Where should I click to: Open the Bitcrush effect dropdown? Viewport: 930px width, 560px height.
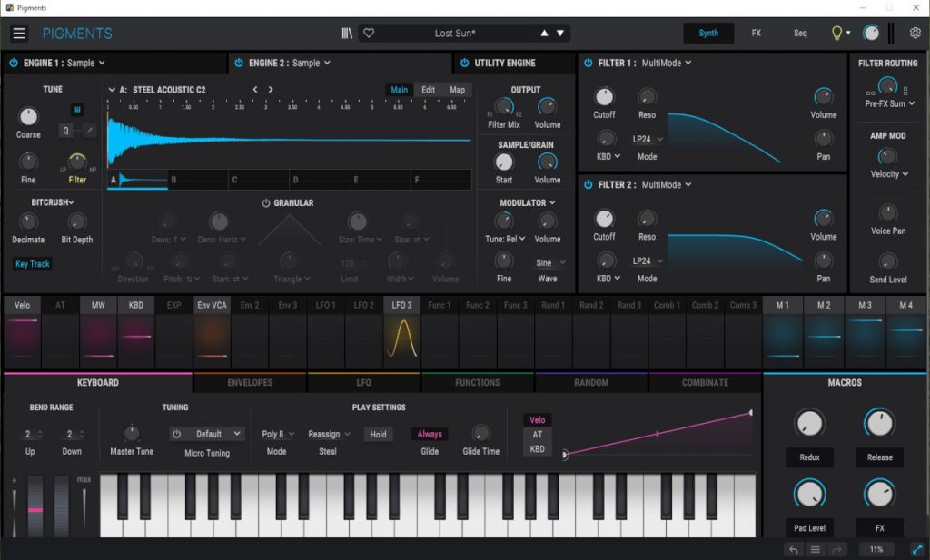coord(52,202)
